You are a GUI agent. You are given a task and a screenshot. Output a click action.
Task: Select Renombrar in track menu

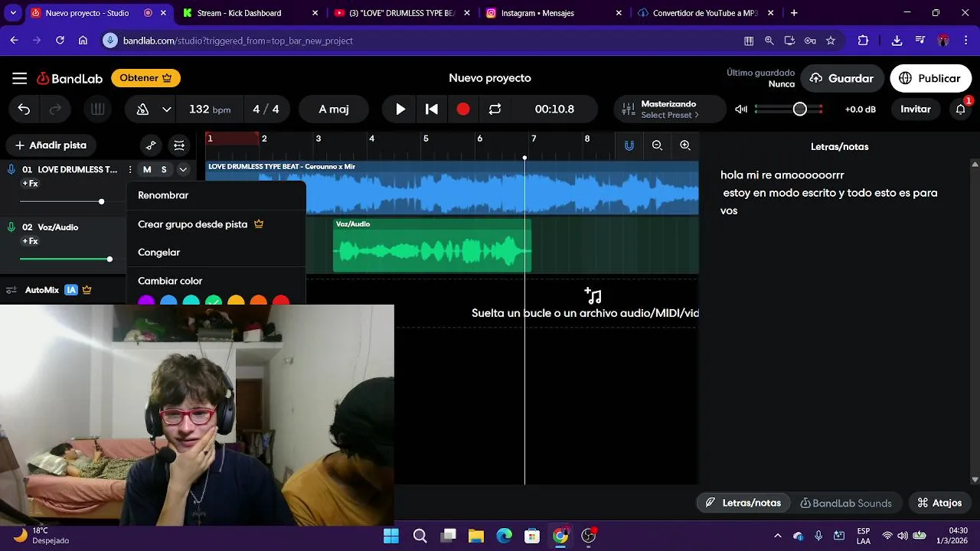click(216, 195)
